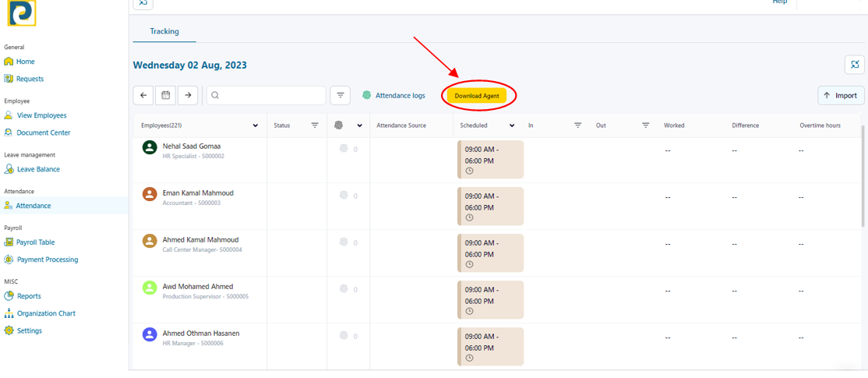
Task: Click the Organization Chart hierarchy icon
Action: pos(9,313)
